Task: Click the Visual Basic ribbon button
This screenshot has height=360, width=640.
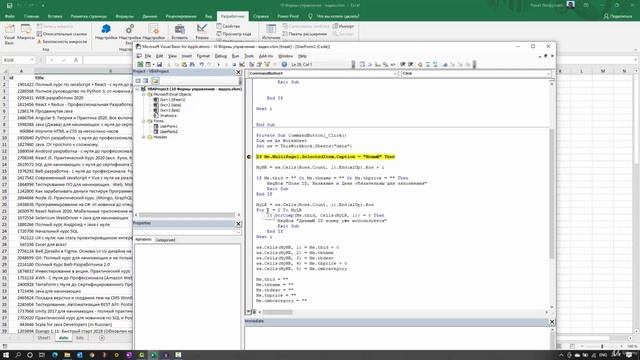Action: pyautogui.click(x=9, y=33)
